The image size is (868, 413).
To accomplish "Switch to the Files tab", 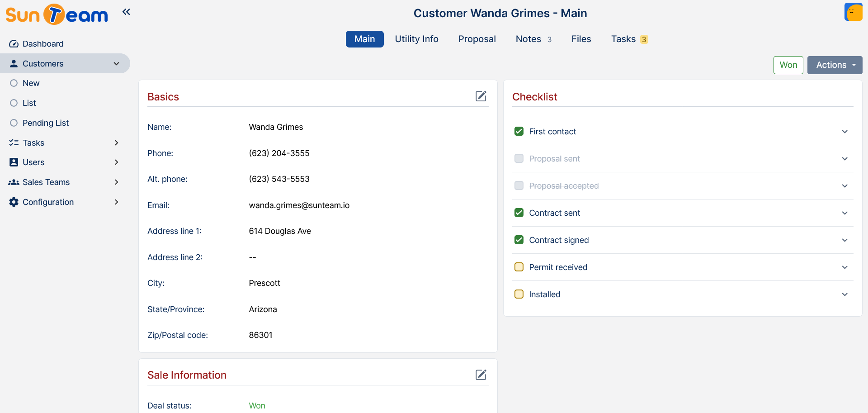I will 581,39.
